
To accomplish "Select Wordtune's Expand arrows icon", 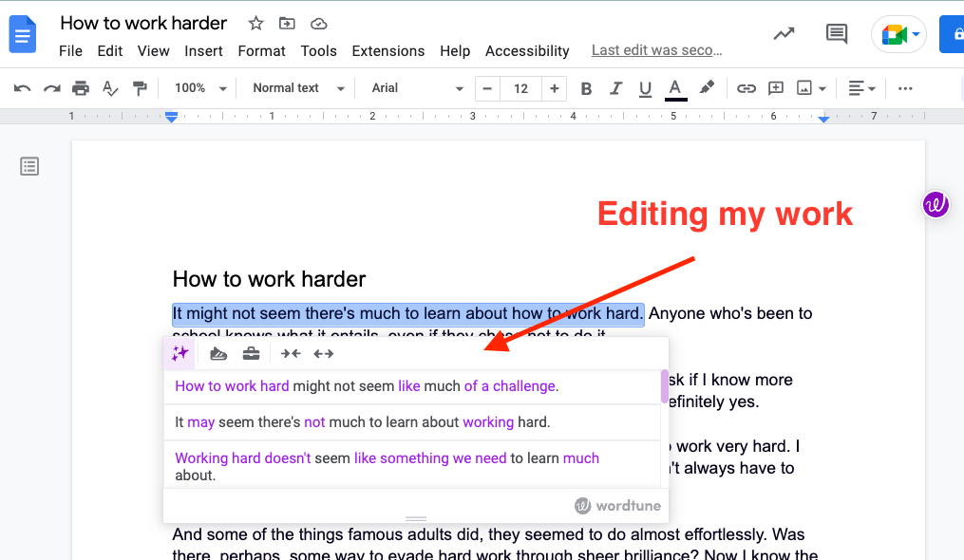I will 323,353.
